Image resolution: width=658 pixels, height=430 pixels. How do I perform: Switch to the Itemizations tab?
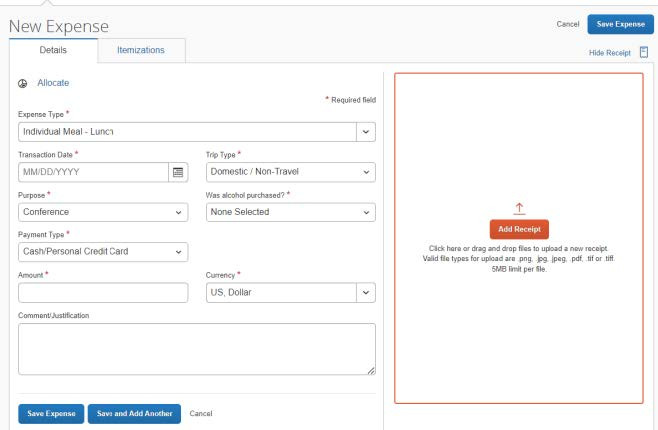[141, 49]
